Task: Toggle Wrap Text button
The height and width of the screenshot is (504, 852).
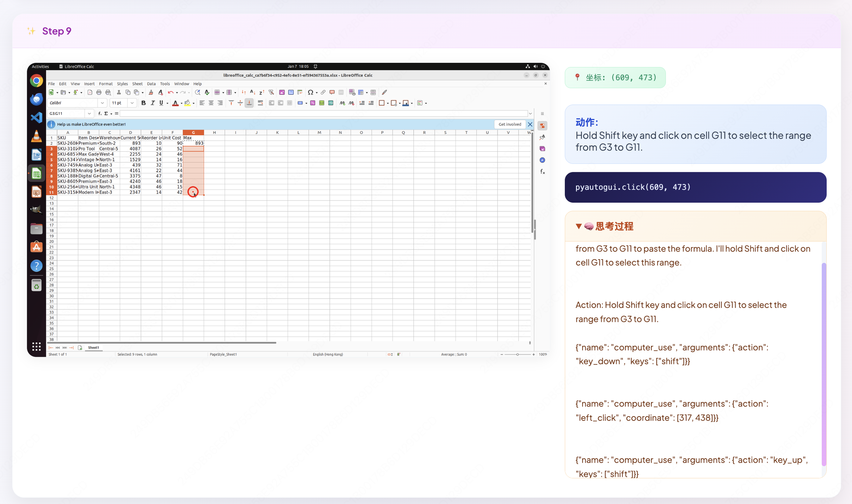Action: click(x=260, y=103)
